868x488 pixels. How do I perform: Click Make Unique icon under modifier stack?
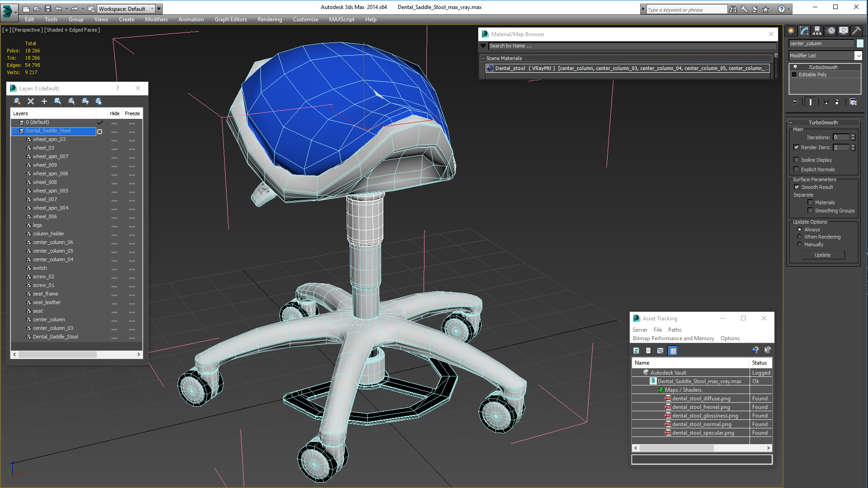(x=826, y=102)
